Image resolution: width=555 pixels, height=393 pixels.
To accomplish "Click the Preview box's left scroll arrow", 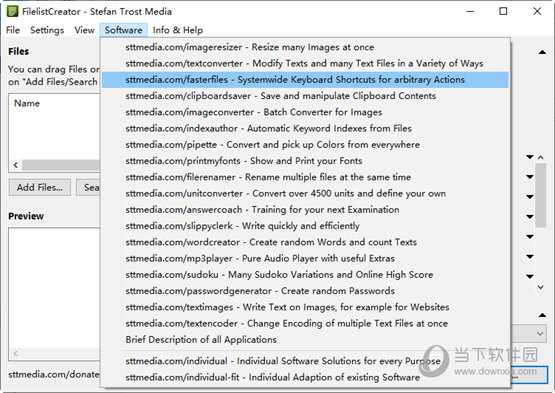I will [x=16, y=353].
